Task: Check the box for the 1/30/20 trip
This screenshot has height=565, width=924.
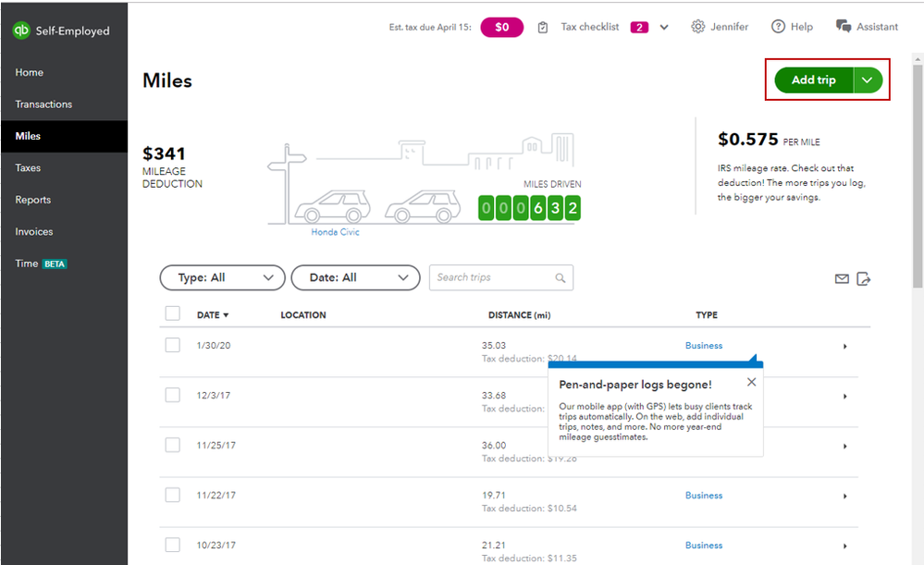Action: pos(173,345)
